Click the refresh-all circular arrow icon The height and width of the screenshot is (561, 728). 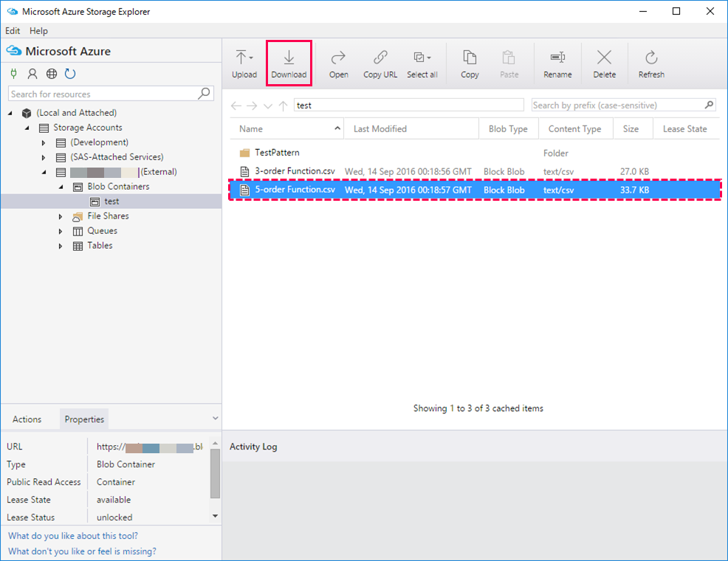click(70, 73)
